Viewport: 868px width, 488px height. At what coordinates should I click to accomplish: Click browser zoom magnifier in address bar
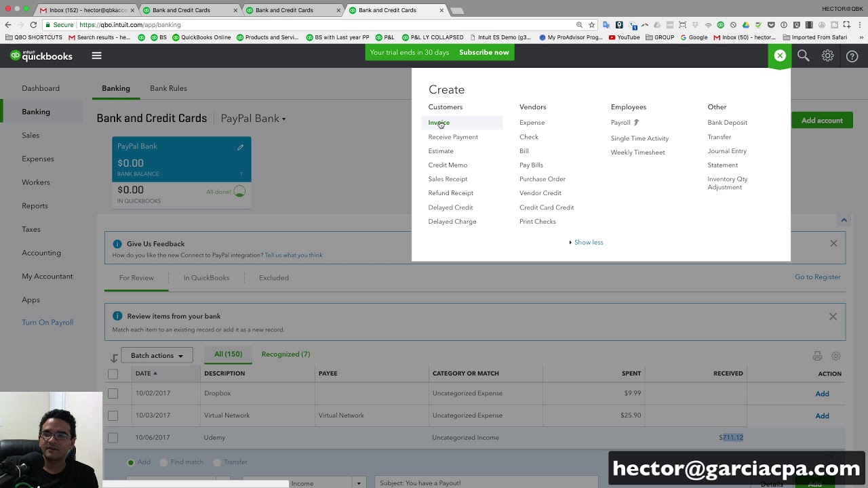[x=579, y=24]
